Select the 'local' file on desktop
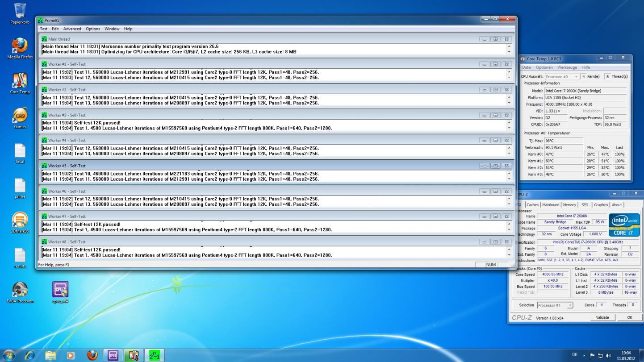This screenshot has height=362, width=644. pos(20,153)
